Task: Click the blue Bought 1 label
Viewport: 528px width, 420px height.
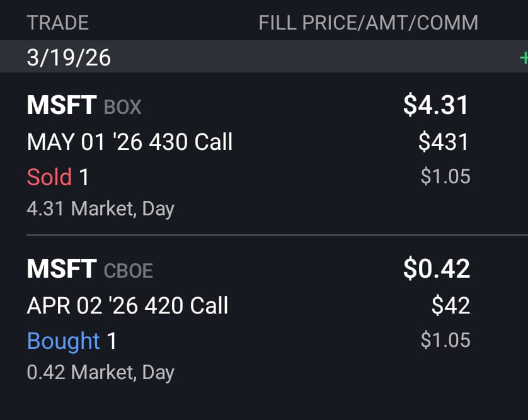Action: coord(72,341)
